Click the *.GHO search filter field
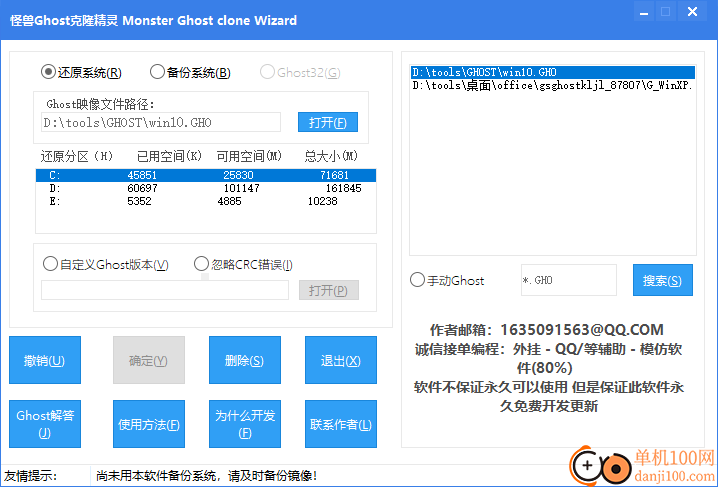The image size is (718, 487). 569,280
